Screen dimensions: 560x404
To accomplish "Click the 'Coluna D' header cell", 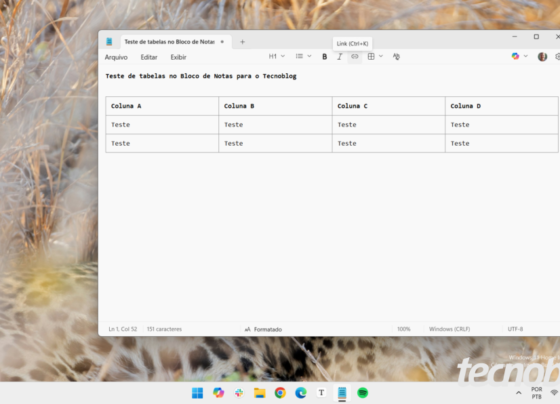I will pos(502,106).
